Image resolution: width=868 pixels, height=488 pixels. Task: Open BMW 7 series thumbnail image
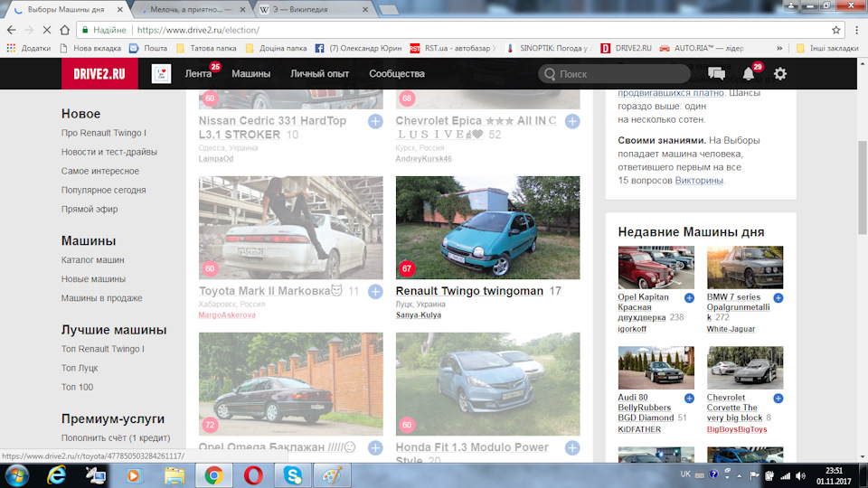pos(745,267)
